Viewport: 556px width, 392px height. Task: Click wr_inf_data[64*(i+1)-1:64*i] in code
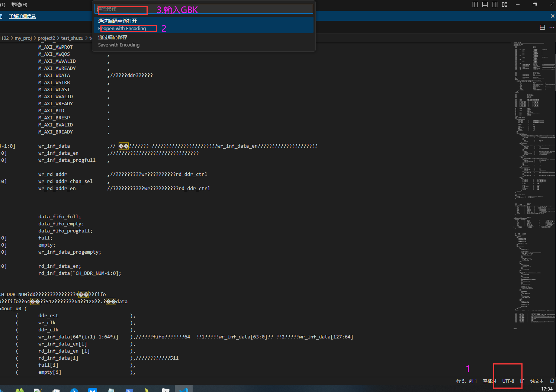[x=78, y=337]
